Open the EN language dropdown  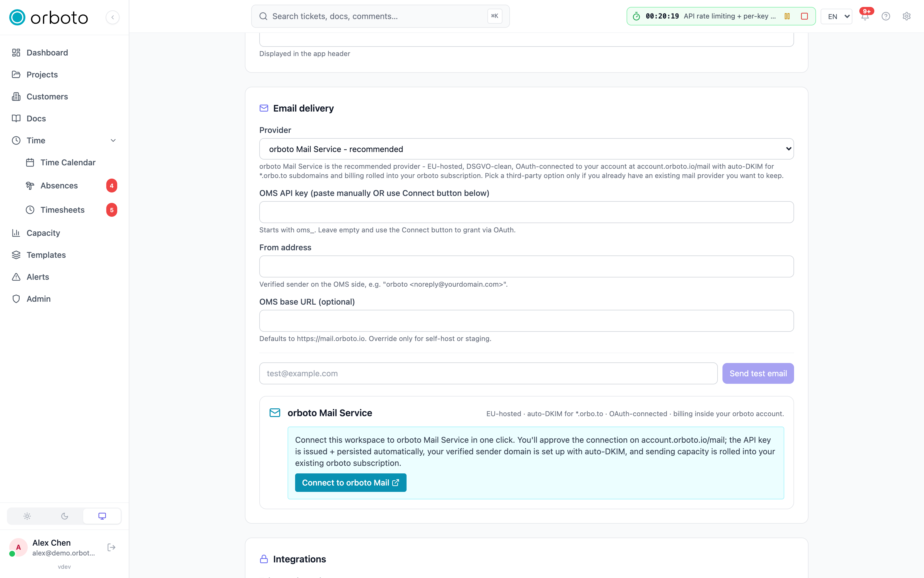(836, 16)
